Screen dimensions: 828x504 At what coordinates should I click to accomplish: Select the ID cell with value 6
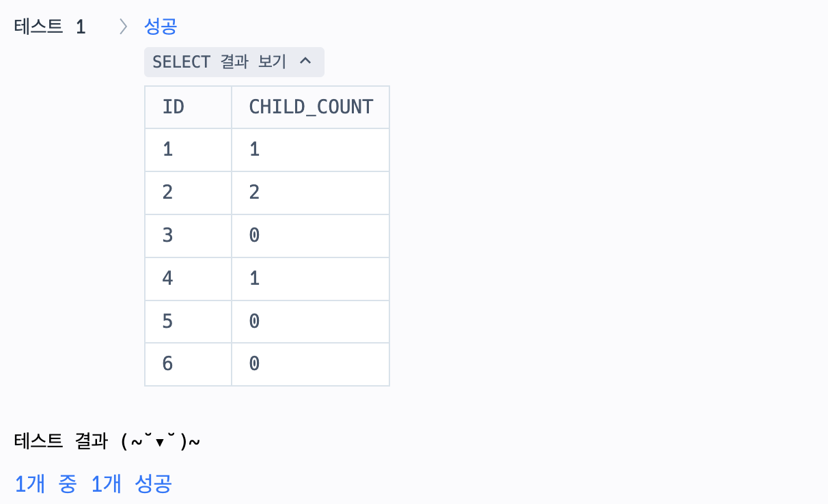point(188,364)
